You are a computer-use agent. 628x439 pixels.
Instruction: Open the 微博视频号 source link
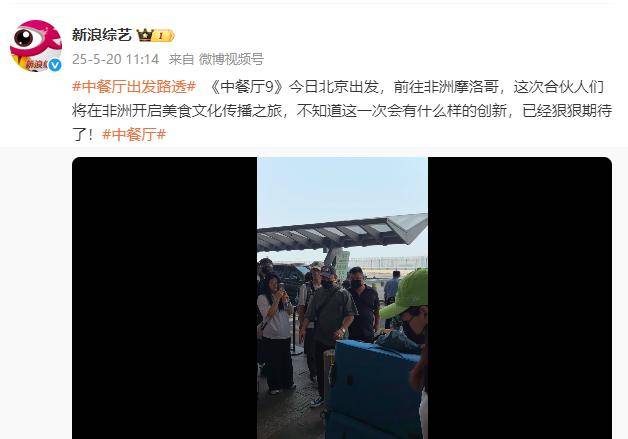[231, 59]
